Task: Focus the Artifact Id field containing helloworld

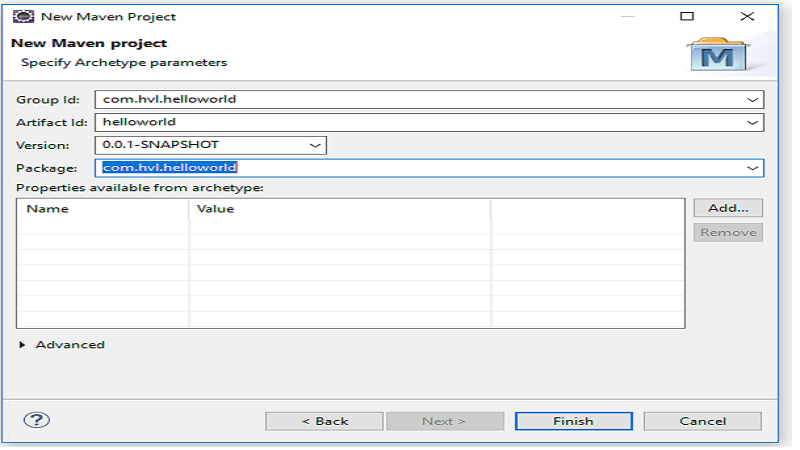Action: [400, 122]
